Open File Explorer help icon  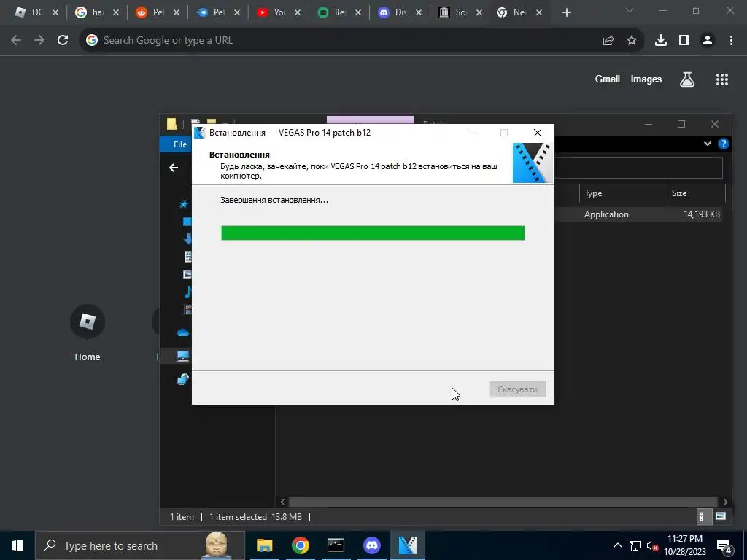[723, 144]
